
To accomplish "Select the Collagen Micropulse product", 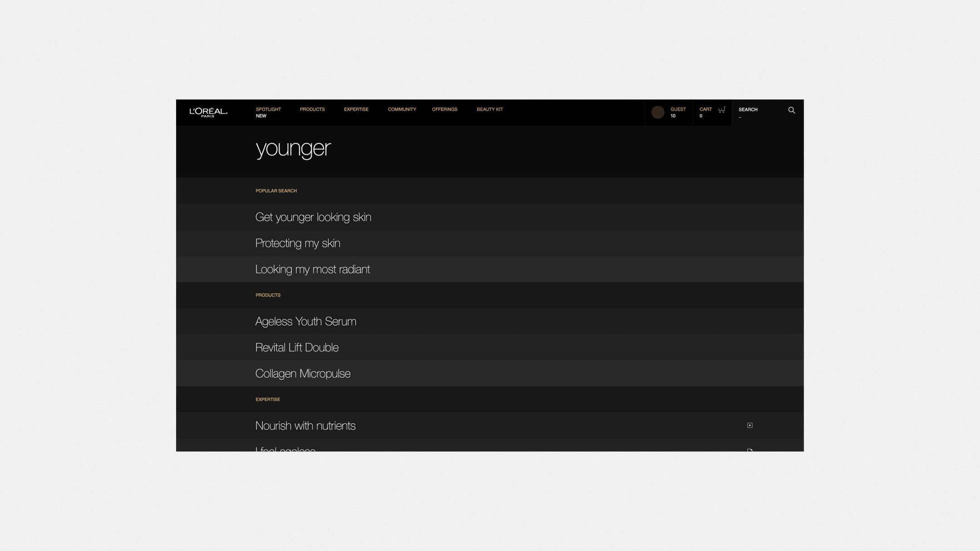I will (x=490, y=374).
